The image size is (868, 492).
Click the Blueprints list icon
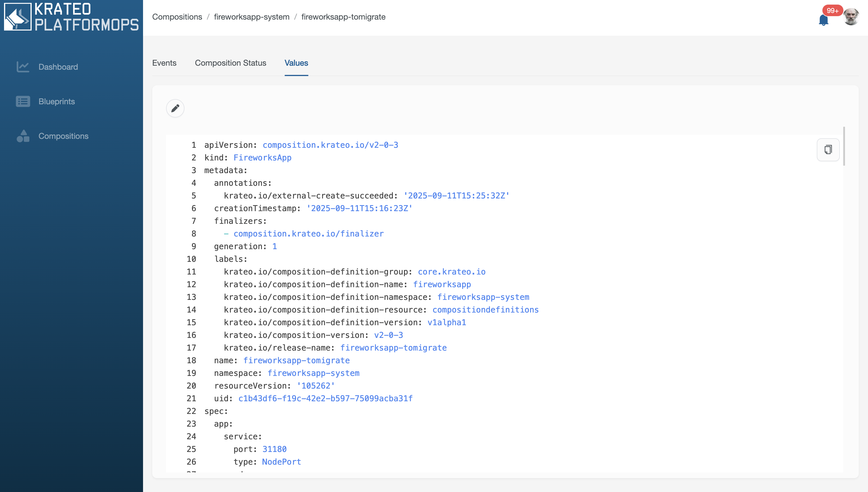point(23,101)
